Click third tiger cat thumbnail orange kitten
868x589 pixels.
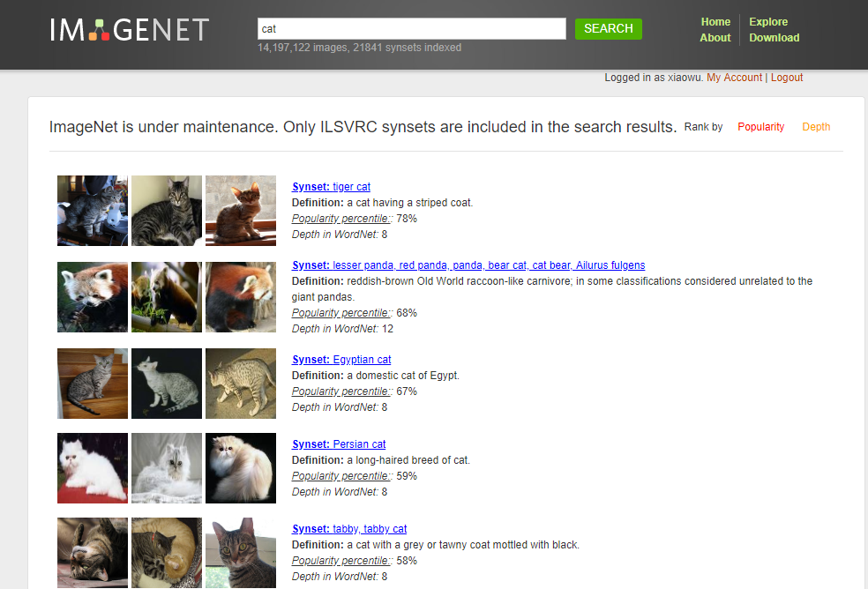[241, 211]
